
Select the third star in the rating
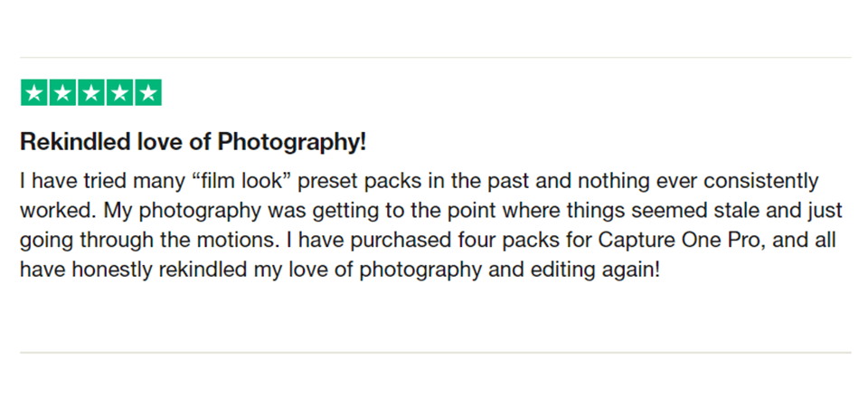click(x=91, y=92)
